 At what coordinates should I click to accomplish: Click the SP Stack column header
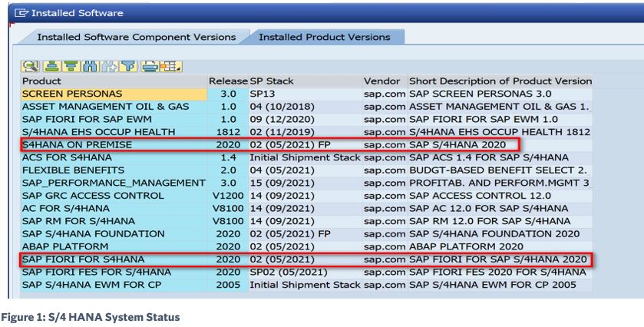(x=305, y=81)
